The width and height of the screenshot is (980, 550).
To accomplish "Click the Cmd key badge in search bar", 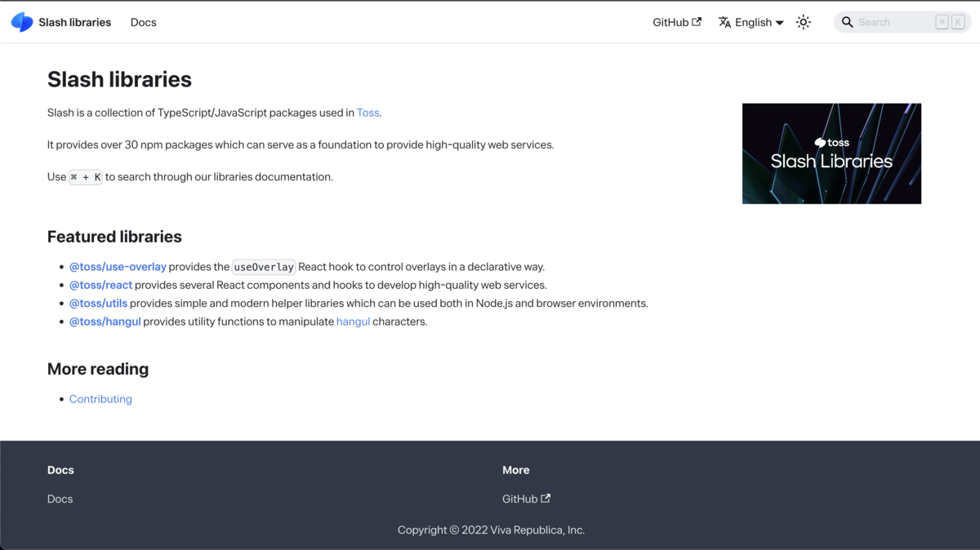I will pyautogui.click(x=942, y=22).
